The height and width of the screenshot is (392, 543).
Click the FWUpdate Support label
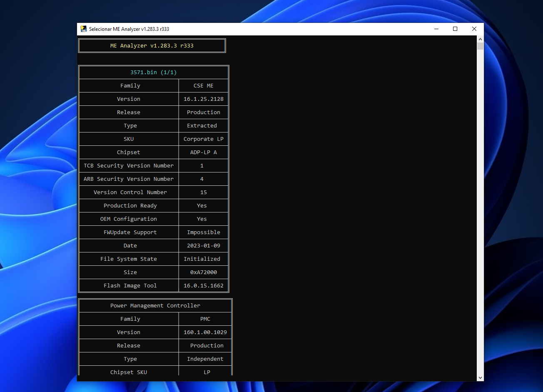click(x=130, y=232)
